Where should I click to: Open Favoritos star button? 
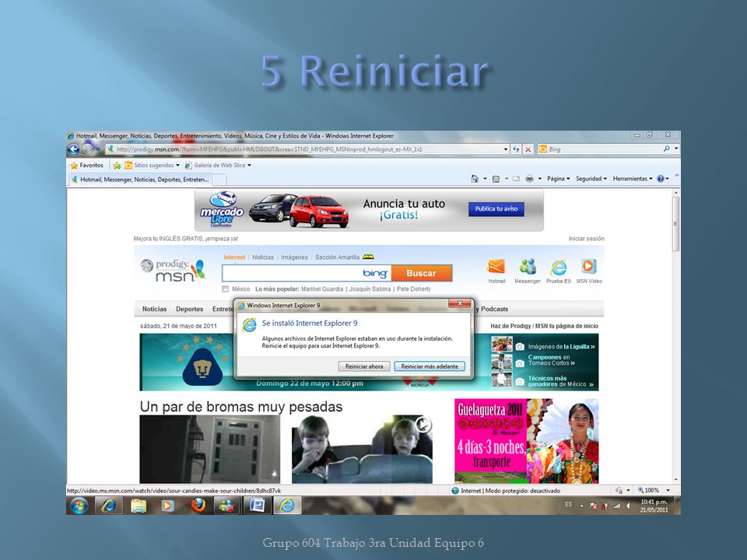click(x=86, y=165)
